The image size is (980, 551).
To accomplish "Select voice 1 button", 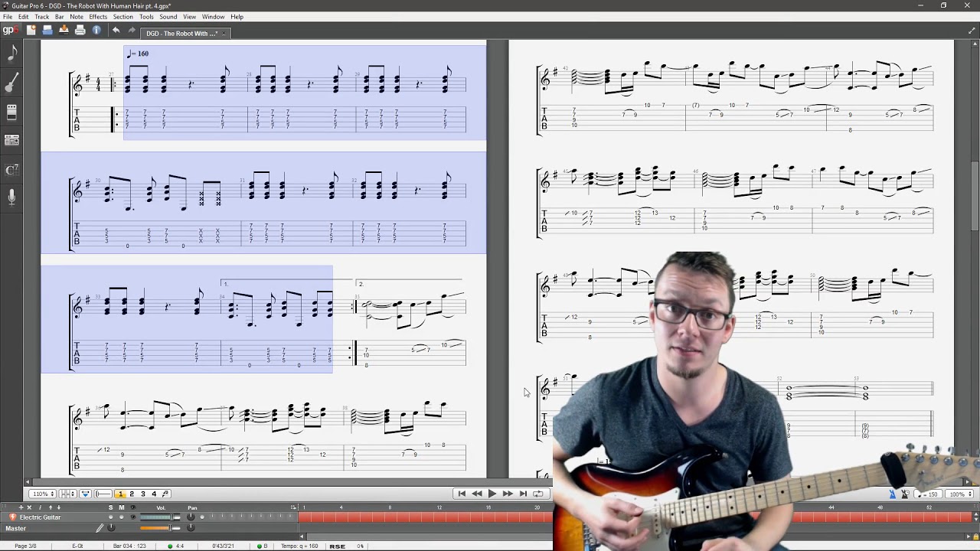I will coord(120,494).
